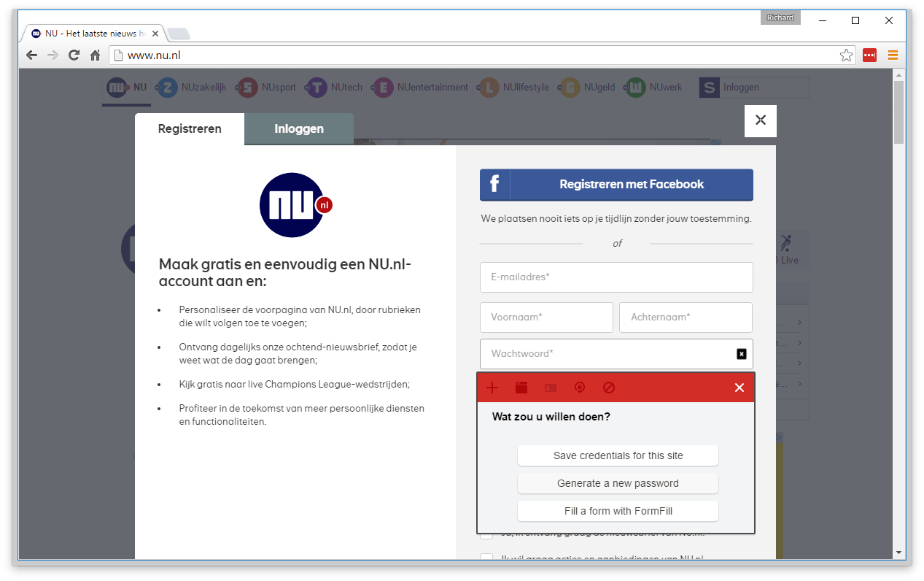Click the page icon in address bar
The image size is (924, 581).
[x=117, y=55]
